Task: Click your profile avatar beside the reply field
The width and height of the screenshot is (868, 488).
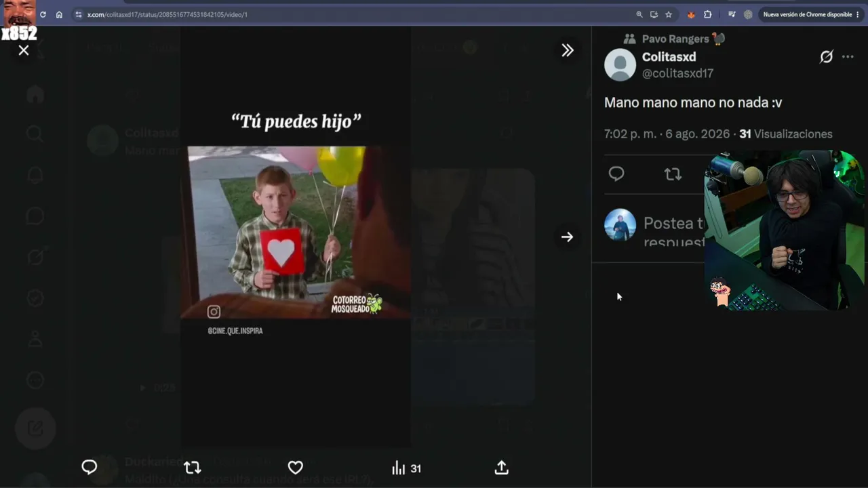Action: 620,225
